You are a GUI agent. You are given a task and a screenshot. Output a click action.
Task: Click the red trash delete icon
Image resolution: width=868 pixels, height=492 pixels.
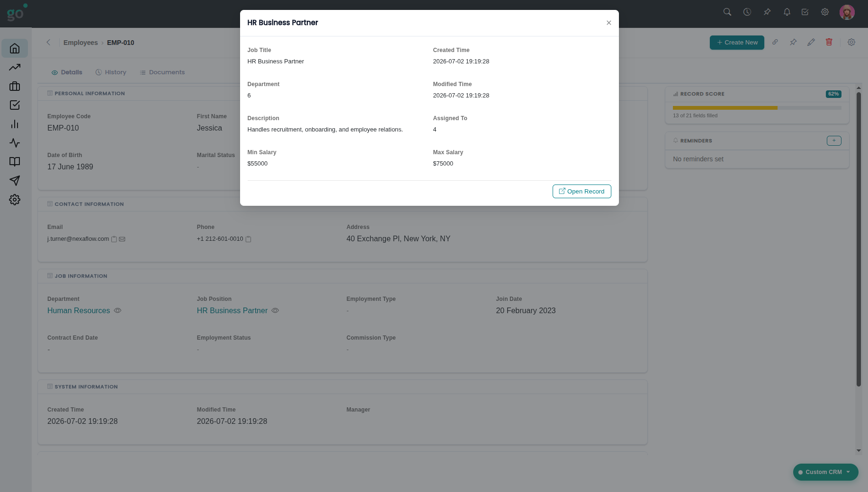pos(829,42)
